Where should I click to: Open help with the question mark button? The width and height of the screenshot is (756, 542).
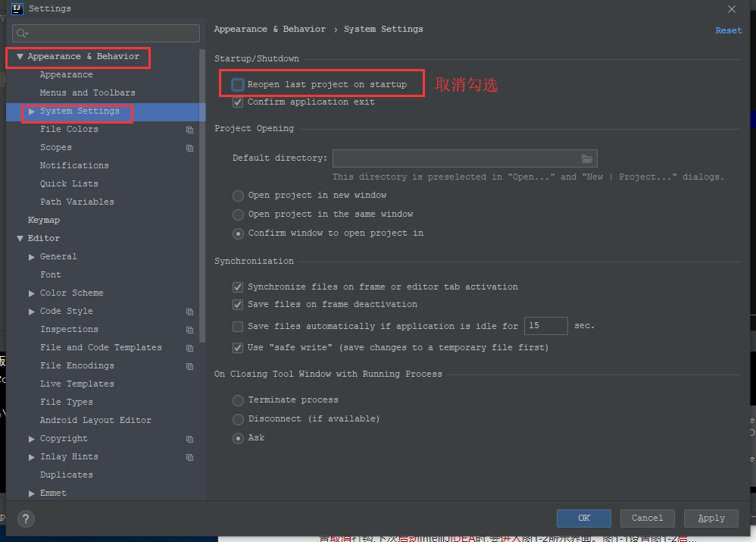point(26,519)
